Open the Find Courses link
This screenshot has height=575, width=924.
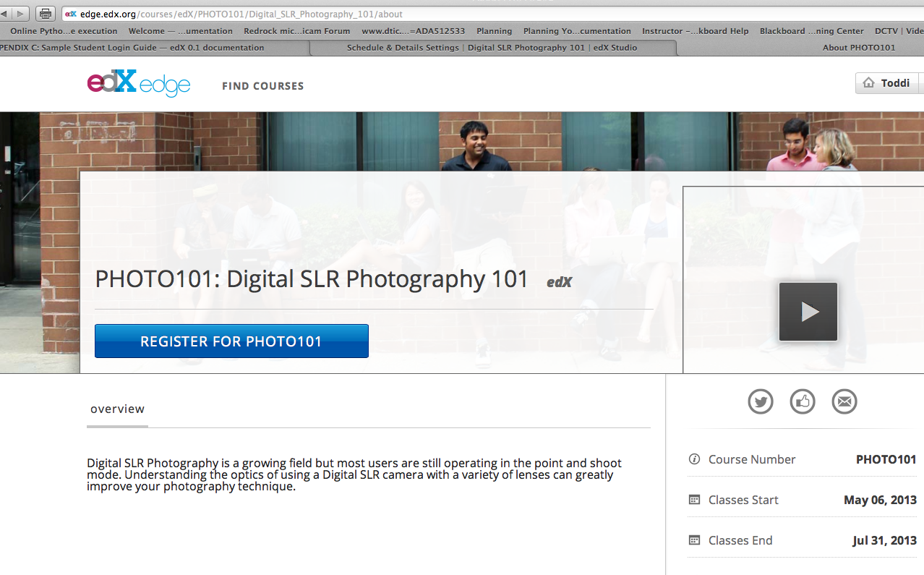262,86
